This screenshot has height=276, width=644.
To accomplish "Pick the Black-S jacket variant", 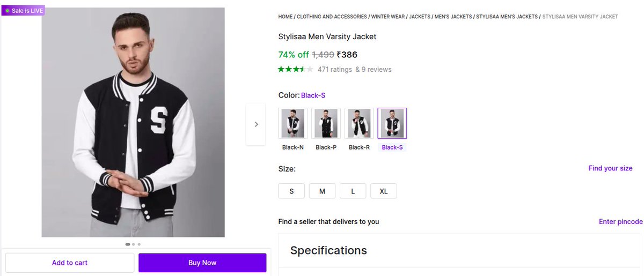I will click(392, 123).
